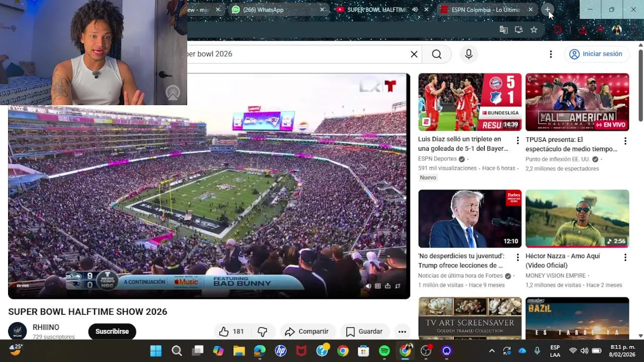This screenshot has height=362, width=644.
Task: Open more actions menu next to Guardar
Action: tap(402, 331)
